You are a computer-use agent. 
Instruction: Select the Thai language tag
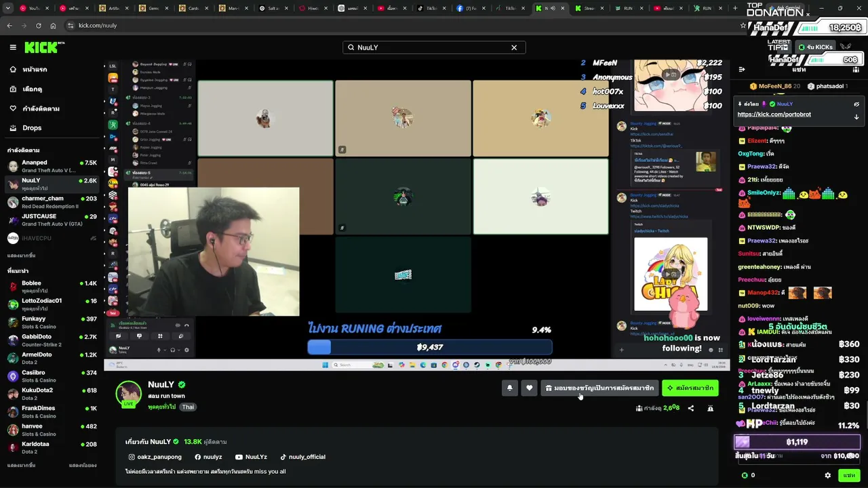pos(188,407)
